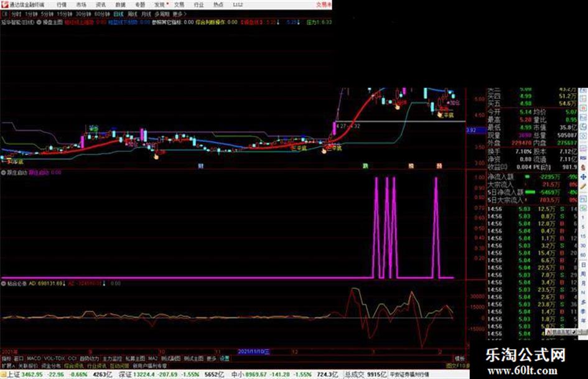
Task: Switch chart period to 15分钟
Action: point(64,14)
